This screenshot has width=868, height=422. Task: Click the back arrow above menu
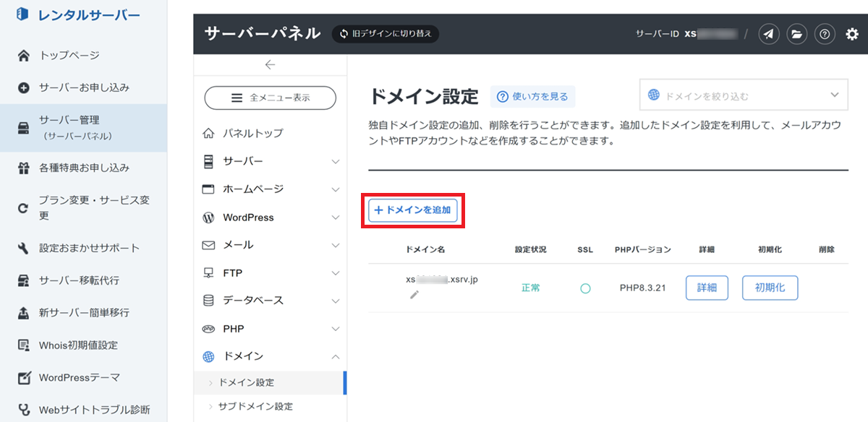(270, 65)
